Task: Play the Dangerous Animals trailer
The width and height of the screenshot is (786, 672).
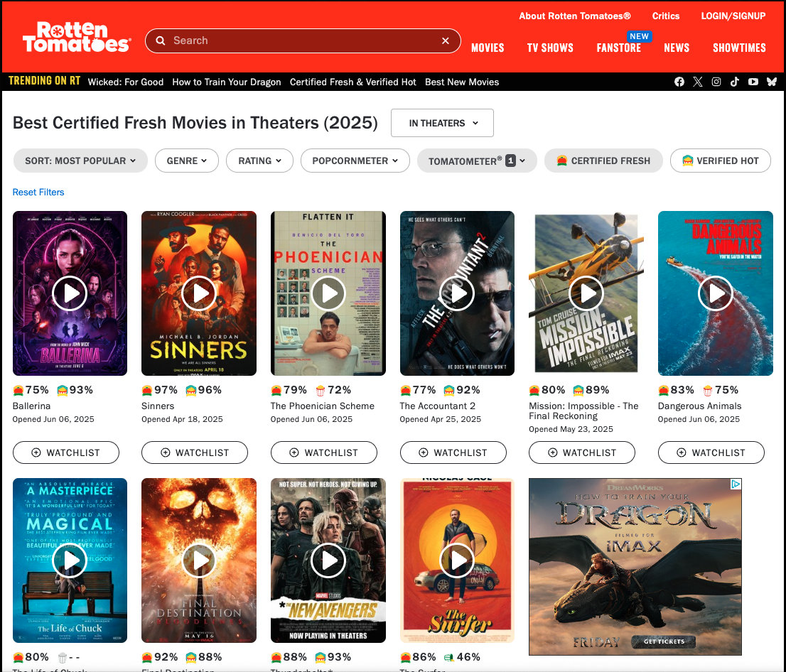Action: 716,293
